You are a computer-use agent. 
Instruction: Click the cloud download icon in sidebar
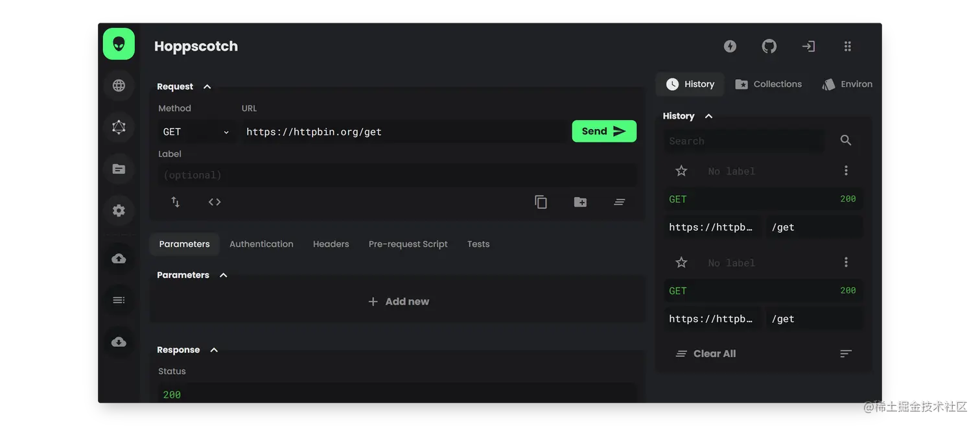pos(119,342)
